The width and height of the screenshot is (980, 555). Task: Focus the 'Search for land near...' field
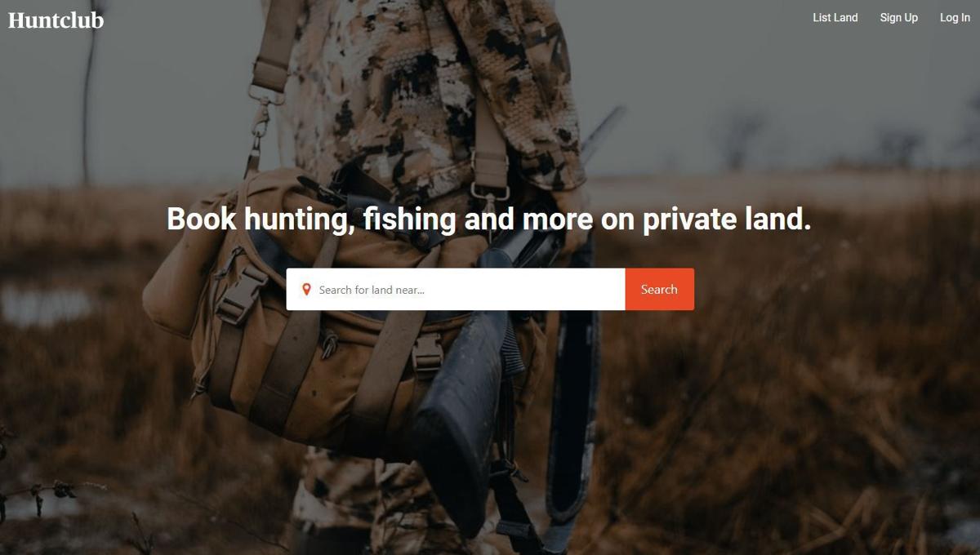456,289
